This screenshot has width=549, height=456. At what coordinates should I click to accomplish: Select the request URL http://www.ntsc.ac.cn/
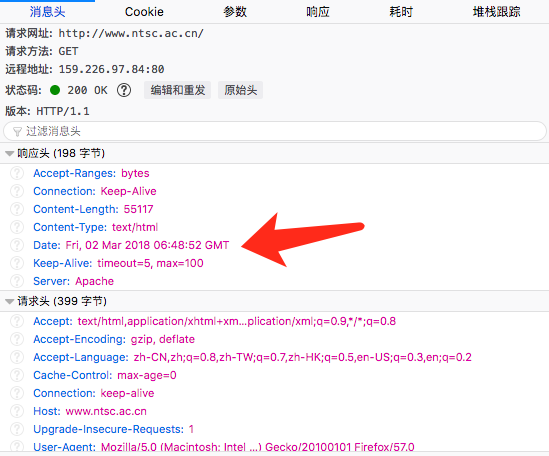point(131,33)
